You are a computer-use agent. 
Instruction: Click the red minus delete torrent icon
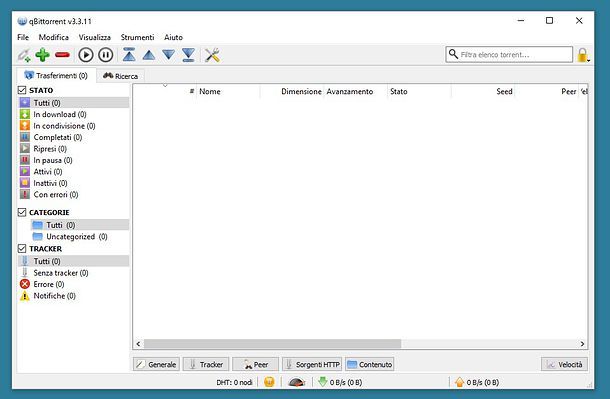[62, 55]
